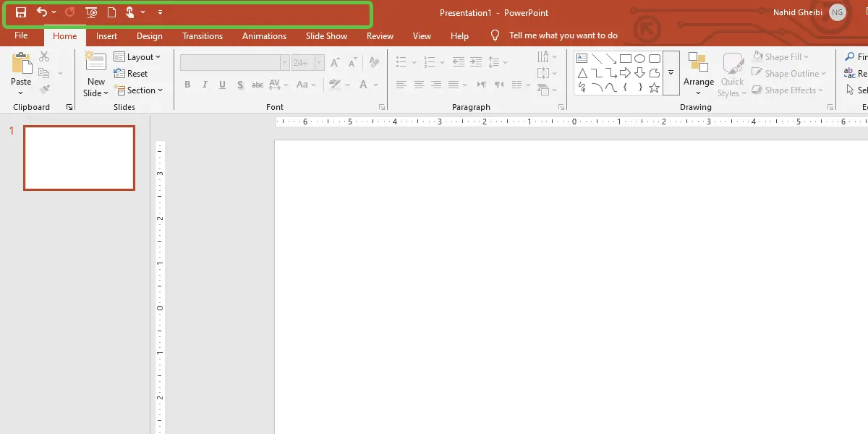This screenshot has width=868, height=434.
Task: Switch to the Insert tab
Action: pyautogui.click(x=106, y=36)
